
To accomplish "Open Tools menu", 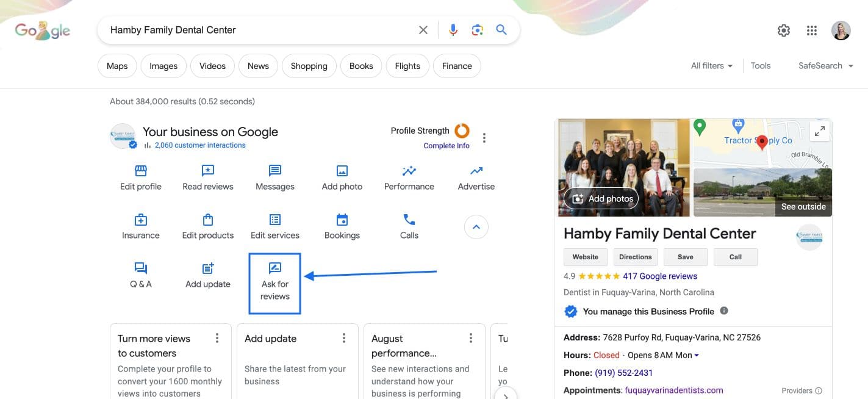I will [761, 66].
